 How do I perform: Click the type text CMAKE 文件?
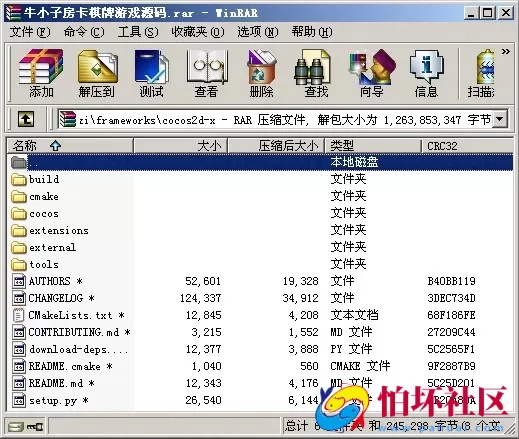(360, 366)
